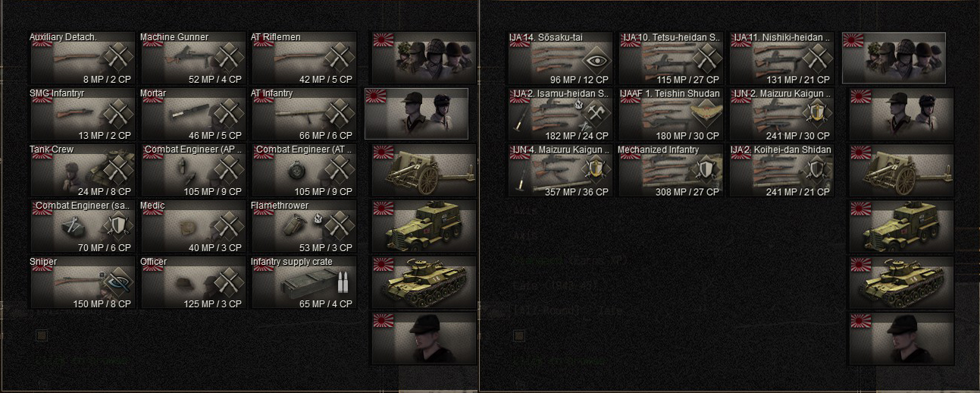Image resolution: width=980 pixels, height=393 pixels.
Task: Tick the checkbox in left panel
Action: [42, 335]
